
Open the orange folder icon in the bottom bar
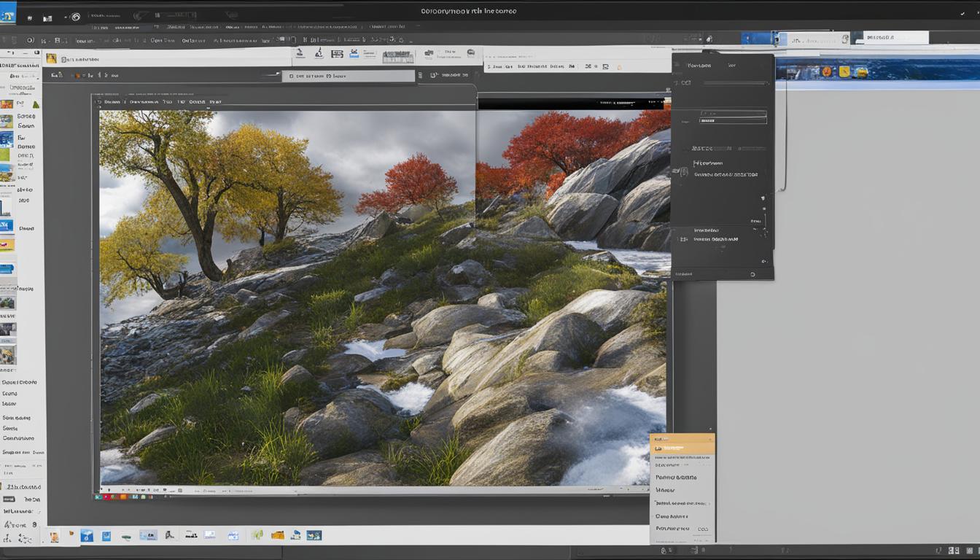[x=277, y=535]
